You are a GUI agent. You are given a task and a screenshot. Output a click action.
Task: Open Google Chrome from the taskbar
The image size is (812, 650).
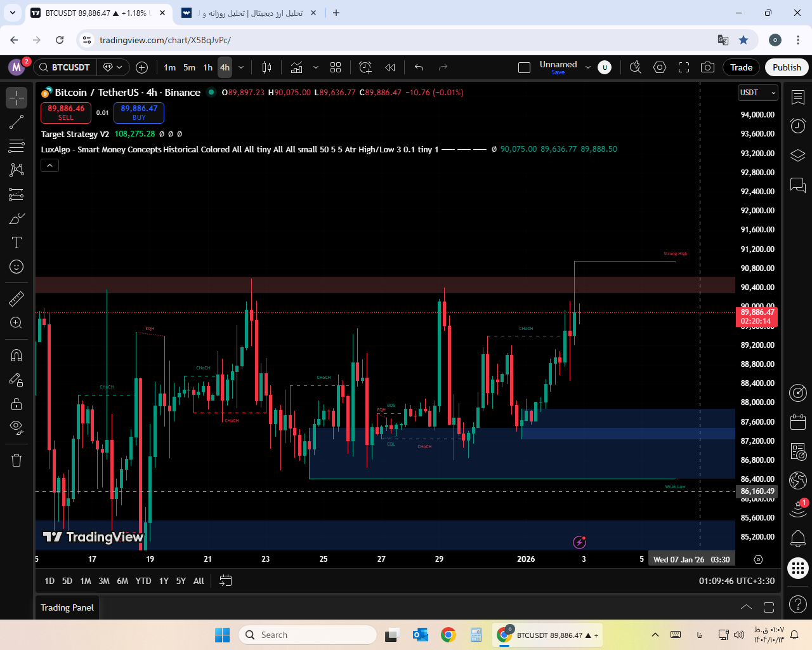coord(449,635)
